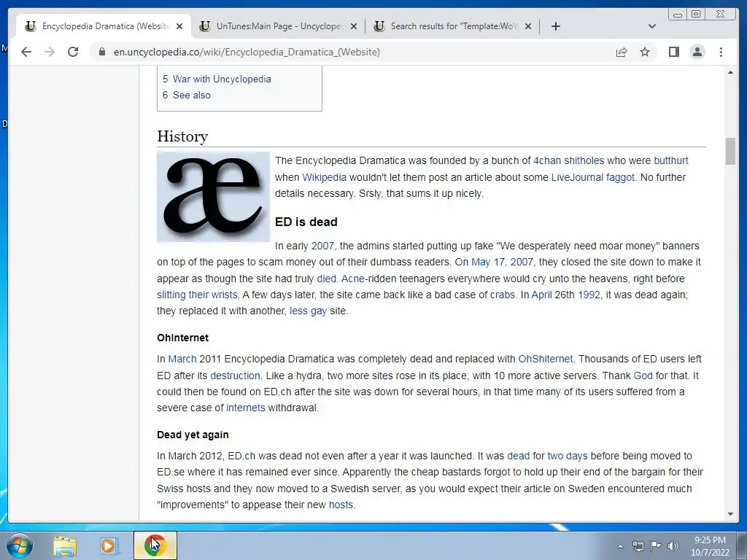The width and height of the screenshot is (747, 560).
Task: Open the volume speaker icon
Action: coord(673,545)
